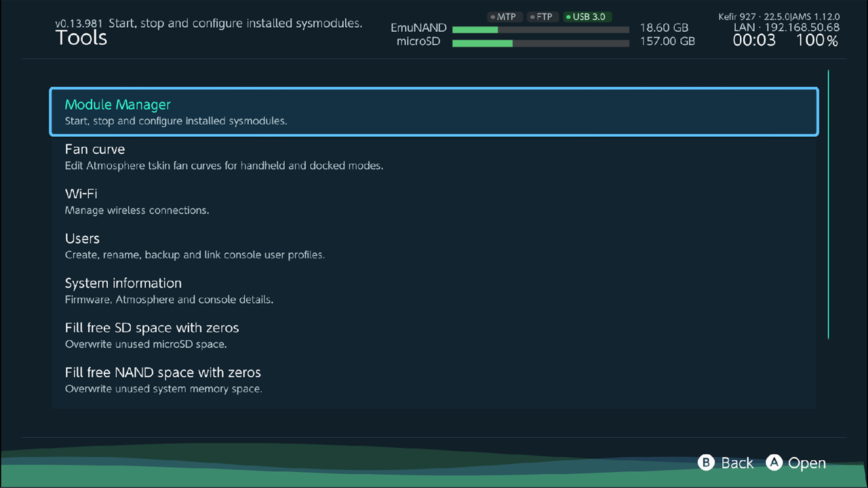Select Fill free NAND space with zeros
The height and width of the screenshot is (488, 868).
(434, 380)
